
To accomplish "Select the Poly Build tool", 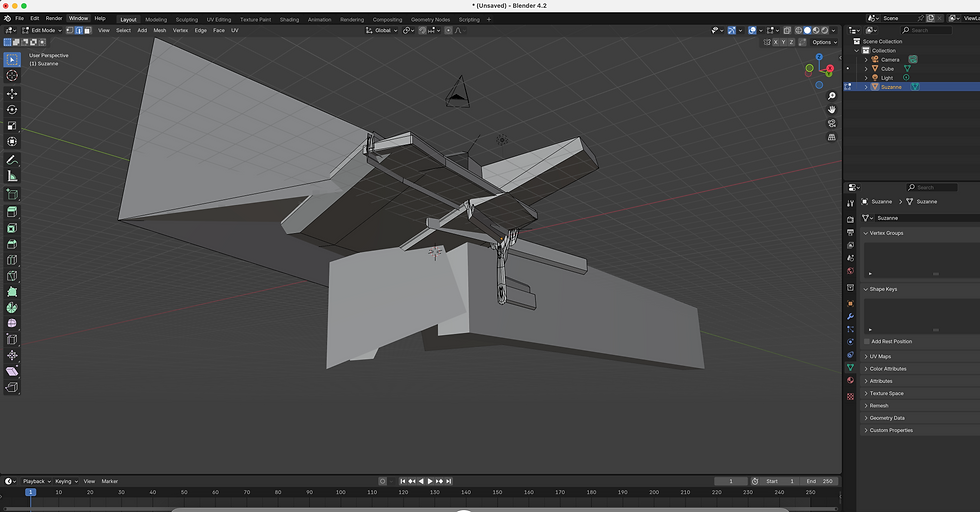I will [x=12, y=292].
